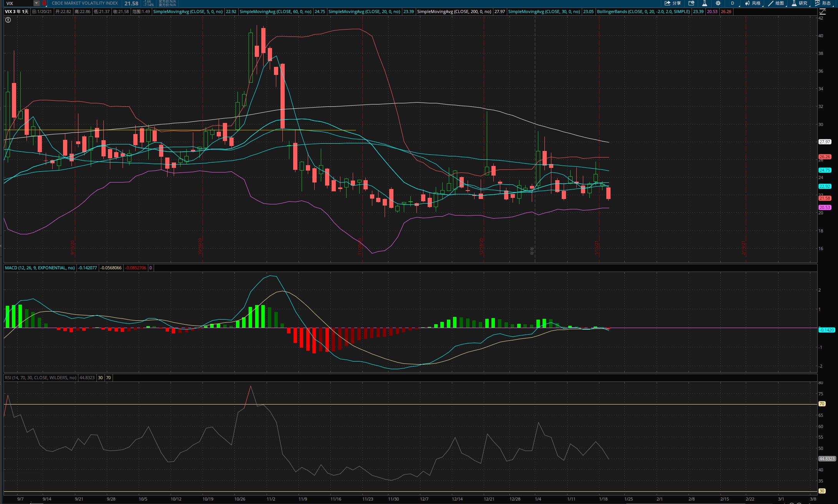Image resolution: width=838 pixels, height=504 pixels.
Task: Open the flask studies icon next to the gear
Action: coord(705,3)
